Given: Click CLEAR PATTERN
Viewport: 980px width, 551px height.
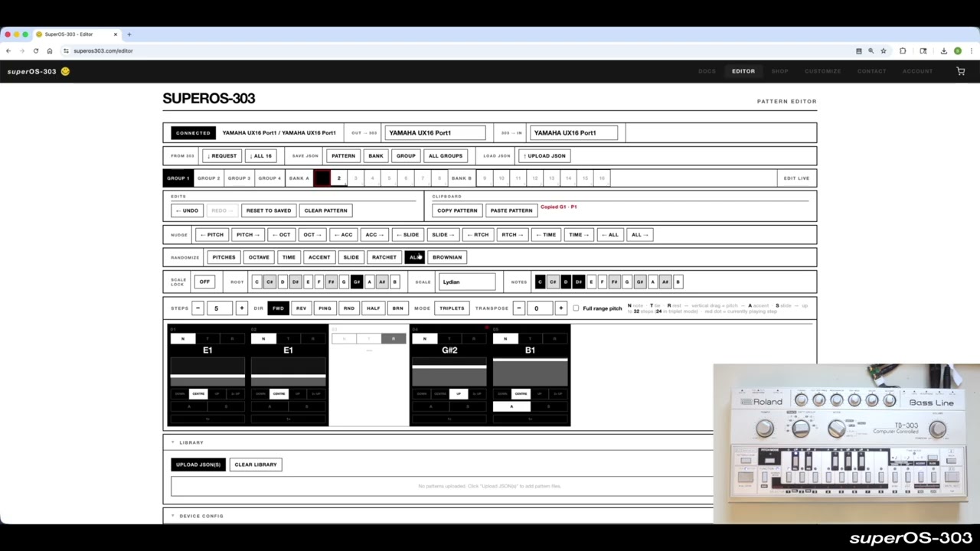Looking at the screenshot, I should pos(325,210).
